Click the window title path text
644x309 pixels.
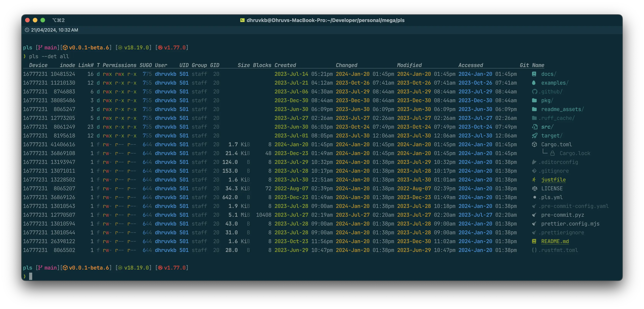pos(325,20)
